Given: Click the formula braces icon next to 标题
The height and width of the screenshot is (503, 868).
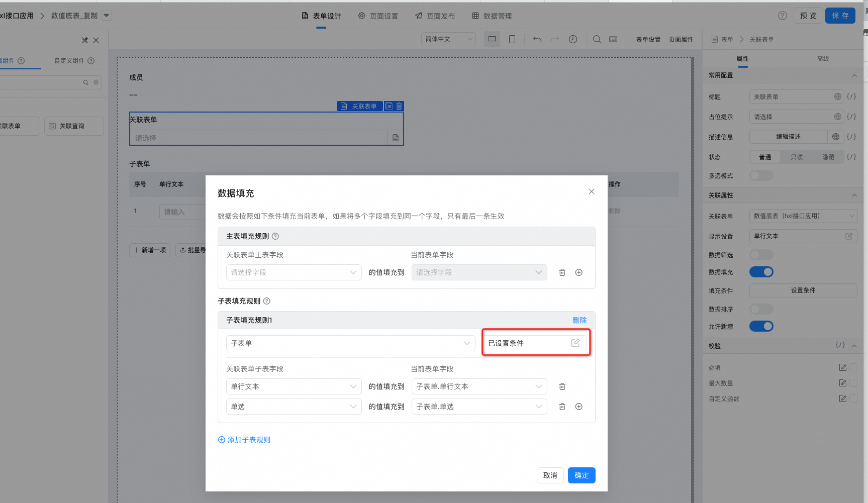Looking at the screenshot, I should (x=851, y=96).
